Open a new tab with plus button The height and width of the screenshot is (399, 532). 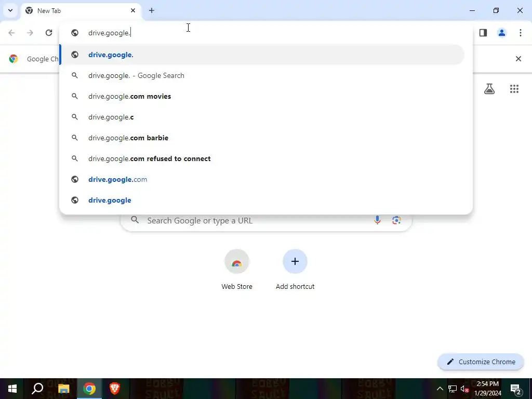152,10
